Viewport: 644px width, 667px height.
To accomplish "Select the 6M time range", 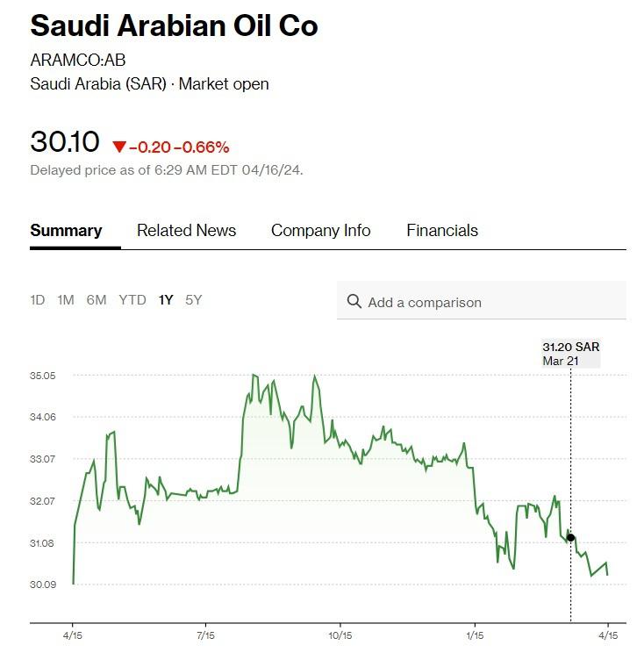I will click(97, 300).
